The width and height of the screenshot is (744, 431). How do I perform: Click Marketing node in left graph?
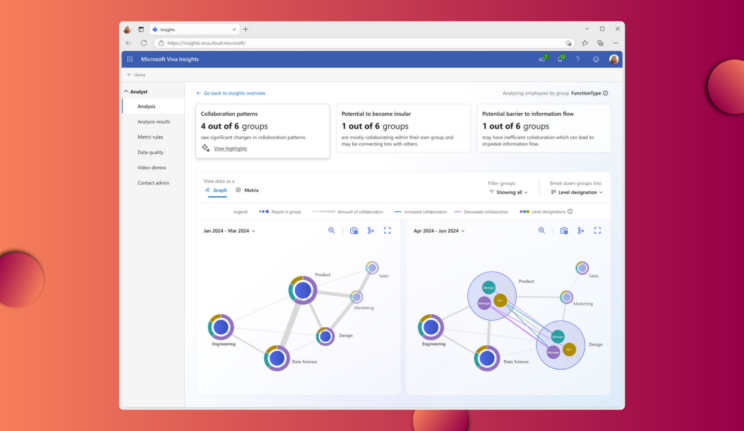[356, 297]
